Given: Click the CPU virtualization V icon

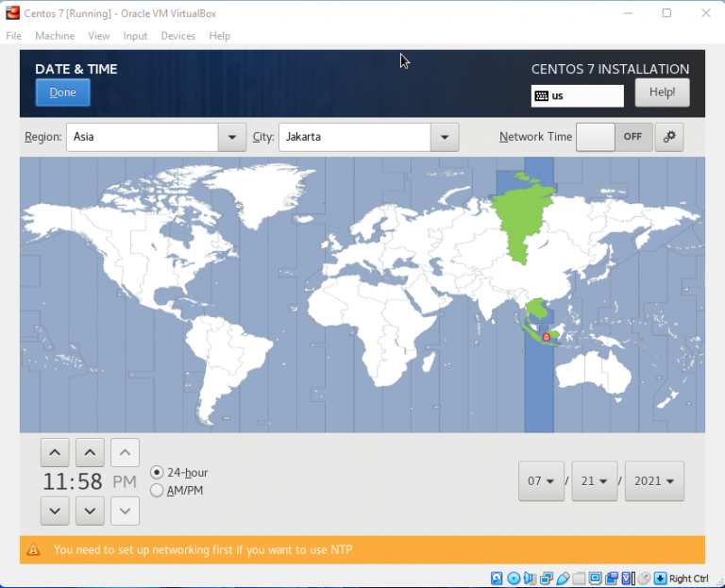Looking at the screenshot, I should tap(628, 579).
